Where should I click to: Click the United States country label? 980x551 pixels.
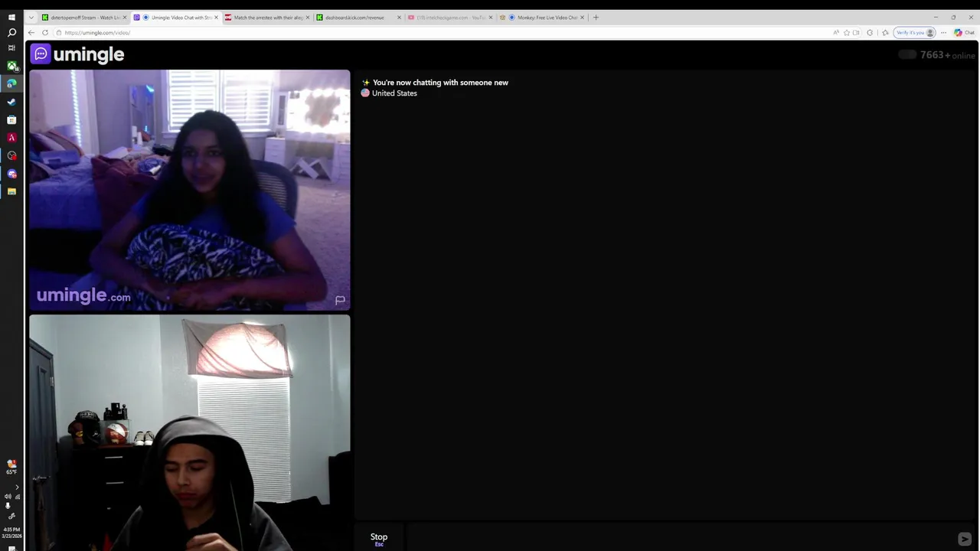[394, 93]
